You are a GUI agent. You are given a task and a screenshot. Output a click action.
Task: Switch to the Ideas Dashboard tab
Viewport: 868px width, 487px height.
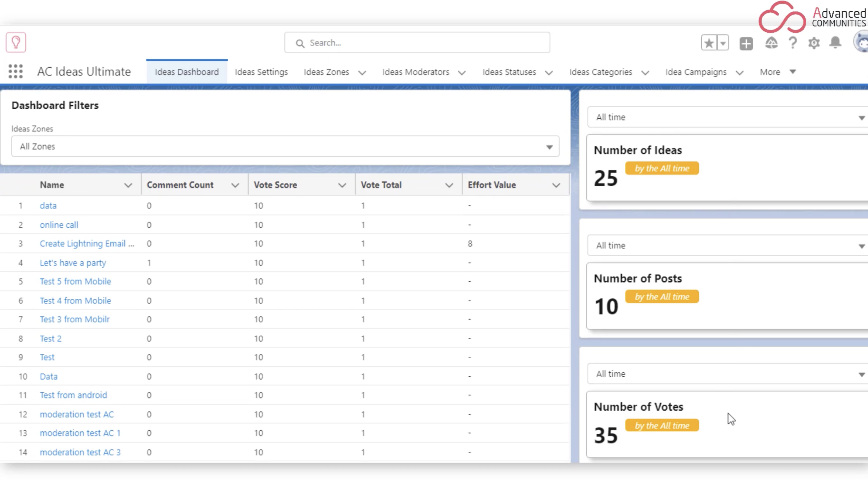coord(187,72)
